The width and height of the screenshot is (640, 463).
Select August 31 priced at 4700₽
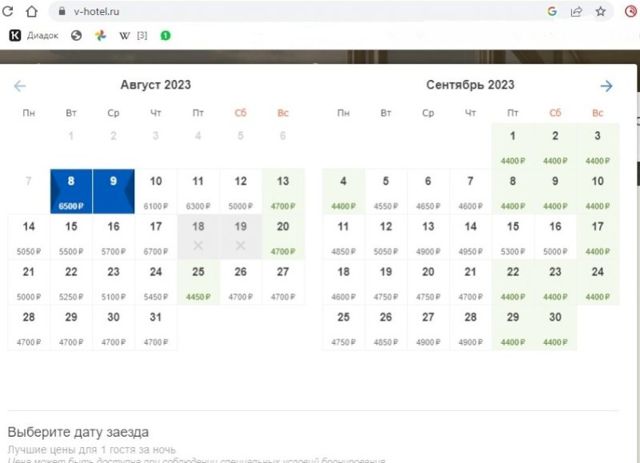pos(156,327)
